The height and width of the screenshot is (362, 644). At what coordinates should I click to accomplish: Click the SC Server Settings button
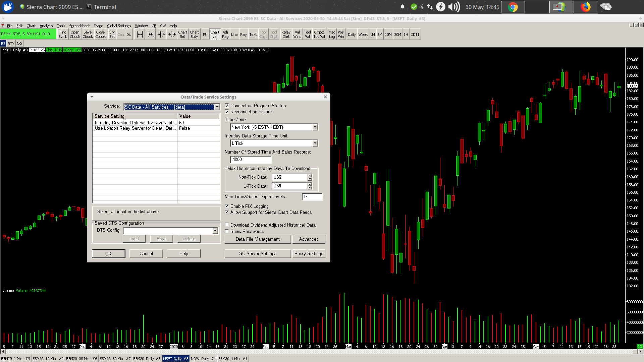pyautogui.click(x=258, y=254)
